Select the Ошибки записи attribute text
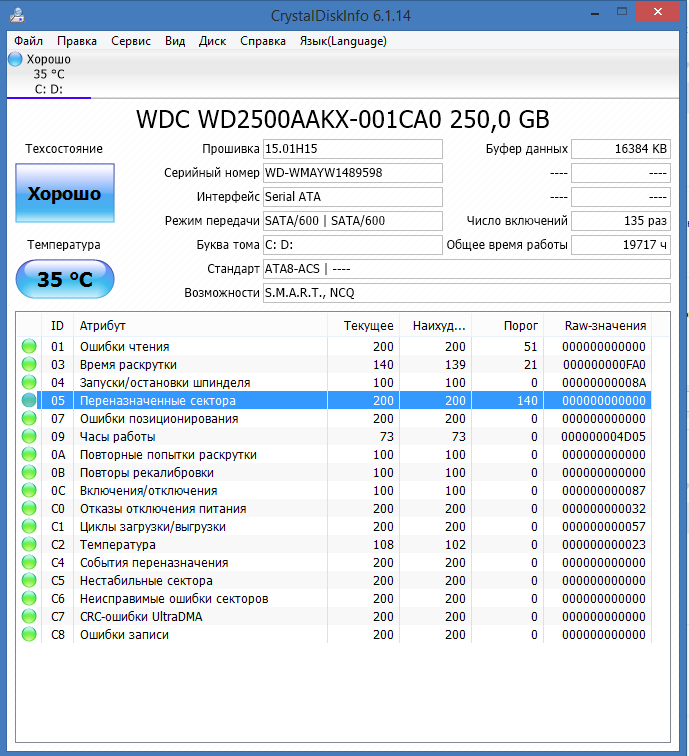 pos(124,634)
